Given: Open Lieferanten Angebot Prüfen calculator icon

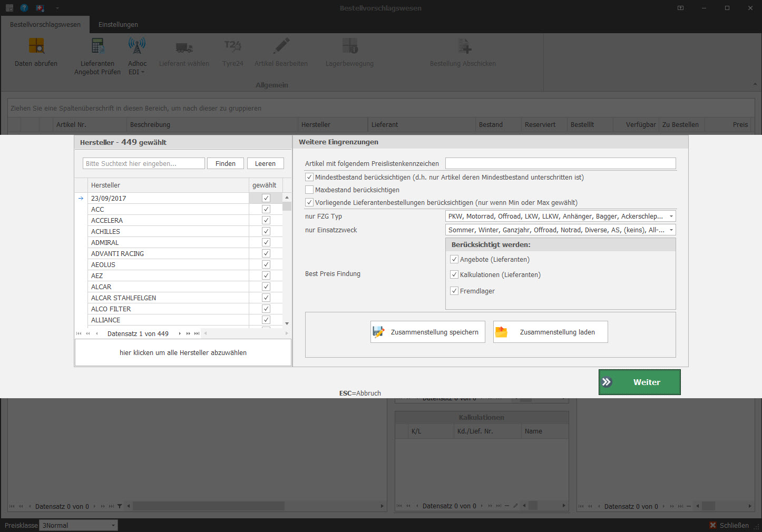Looking at the screenshot, I should [97, 46].
